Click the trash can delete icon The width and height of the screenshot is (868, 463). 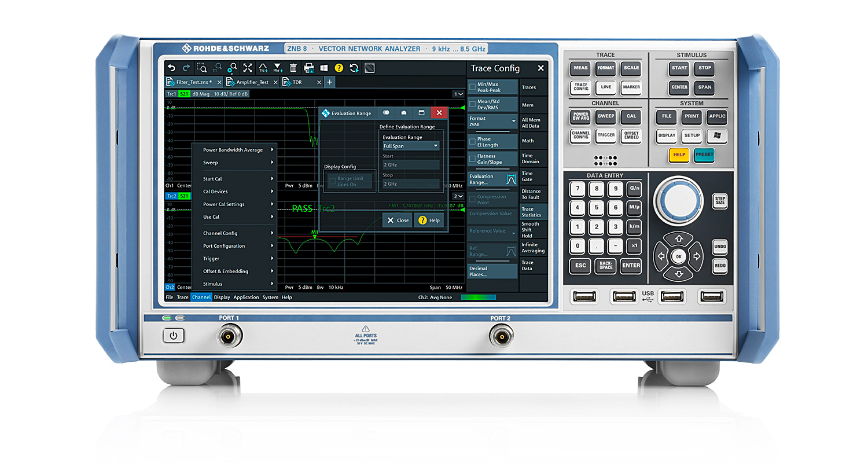293,68
